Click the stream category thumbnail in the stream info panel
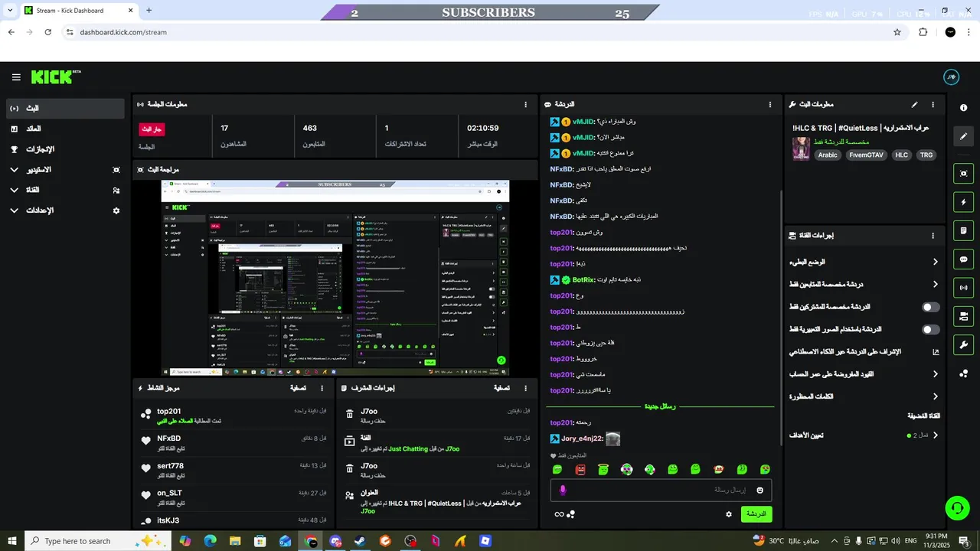 click(x=801, y=148)
